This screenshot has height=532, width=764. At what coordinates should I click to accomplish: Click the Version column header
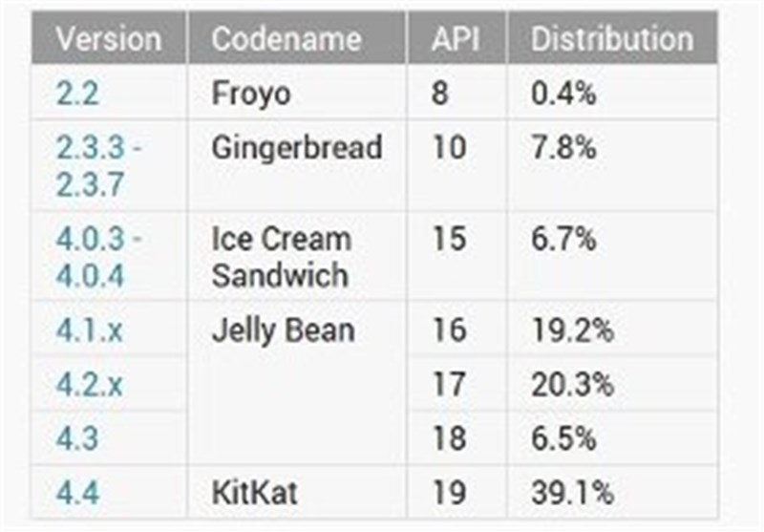tap(108, 39)
